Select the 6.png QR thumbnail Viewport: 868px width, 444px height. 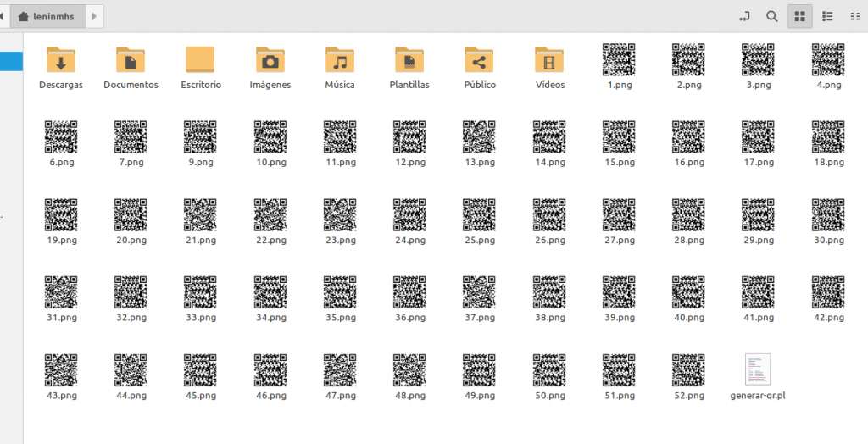61,137
